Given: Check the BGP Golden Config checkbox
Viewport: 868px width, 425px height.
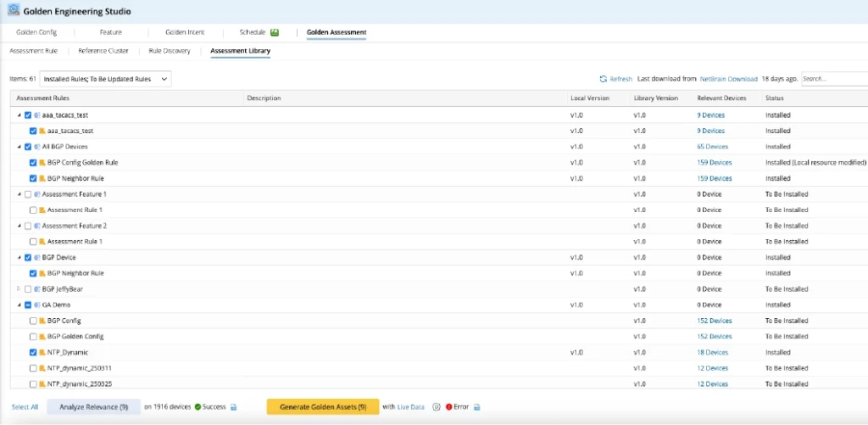Looking at the screenshot, I should click(x=33, y=336).
